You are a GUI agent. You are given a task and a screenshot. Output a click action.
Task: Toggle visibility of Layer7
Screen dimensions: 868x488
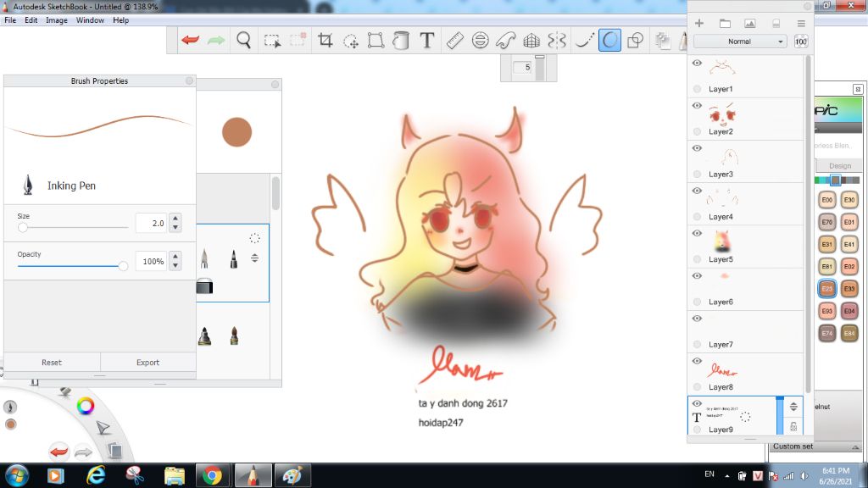pos(697,319)
